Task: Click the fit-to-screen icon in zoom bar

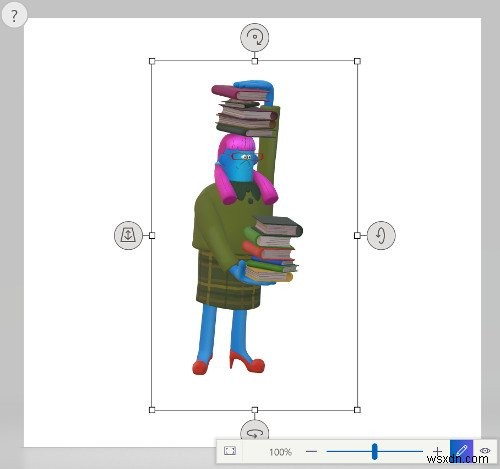Action: tap(230, 451)
